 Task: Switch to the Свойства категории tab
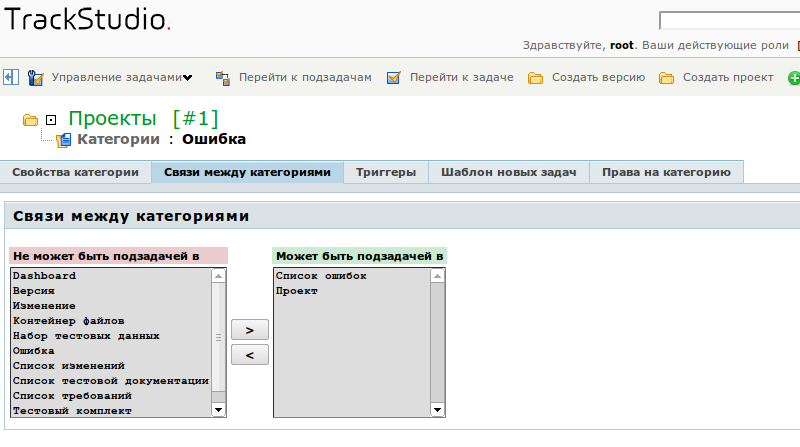(75, 172)
